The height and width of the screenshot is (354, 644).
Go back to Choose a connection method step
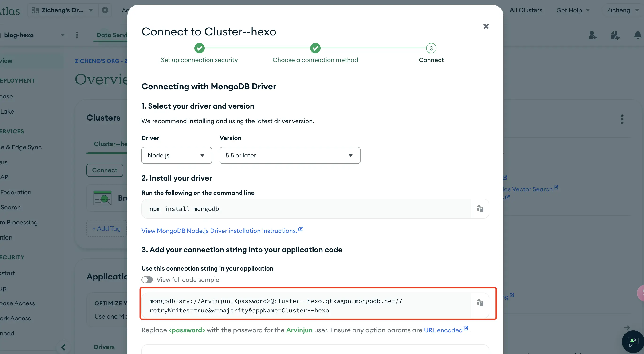point(315,53)
